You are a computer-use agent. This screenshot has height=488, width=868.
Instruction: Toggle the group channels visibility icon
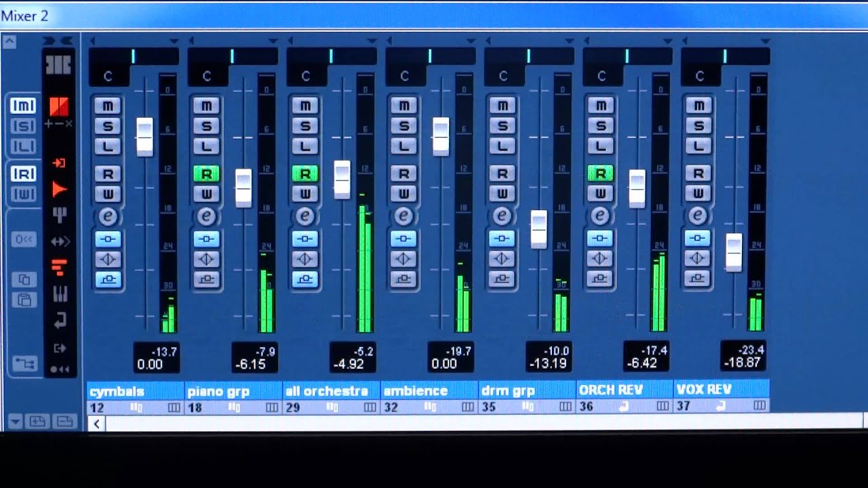click(60, 216)
